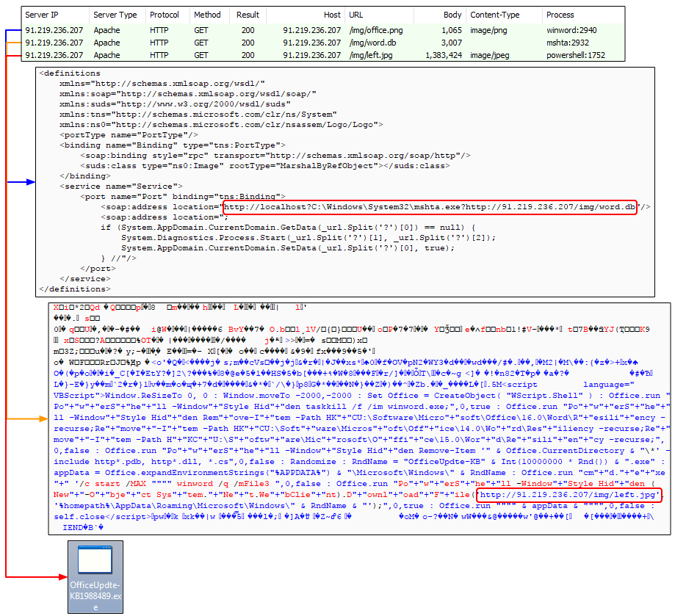The height and width of the screenshot is (616, 675).
Task: Click Host cell in the mshta:2932 row
Action: 311,43
